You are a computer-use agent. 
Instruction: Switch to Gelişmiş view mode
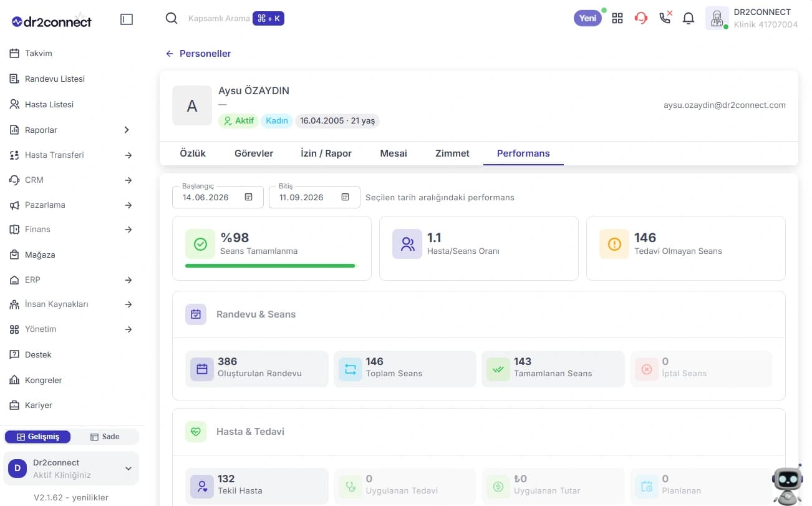pyautogui.click(x=37, y=437)
